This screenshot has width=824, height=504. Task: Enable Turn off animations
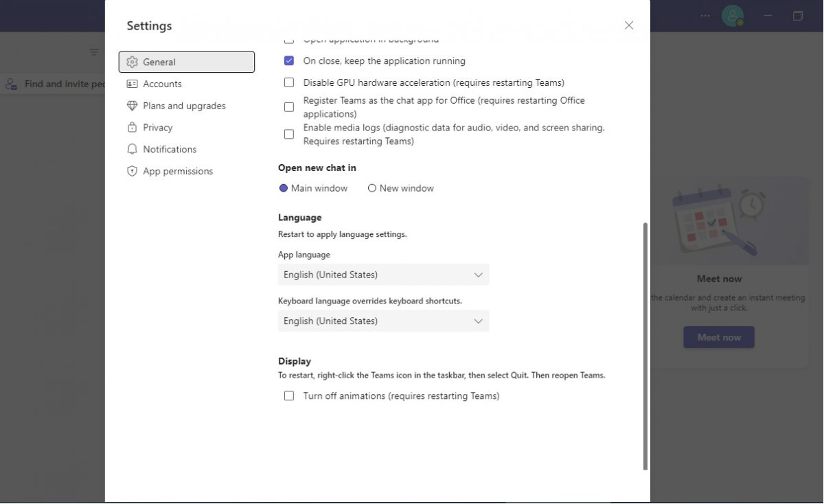(x=289, y=396)
